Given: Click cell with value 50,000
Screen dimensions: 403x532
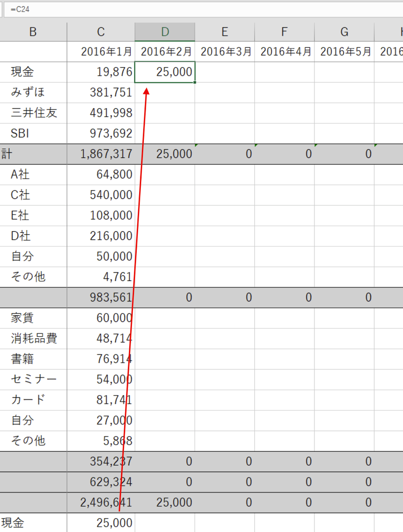Looking at the screenshot, I should point(101,256).
